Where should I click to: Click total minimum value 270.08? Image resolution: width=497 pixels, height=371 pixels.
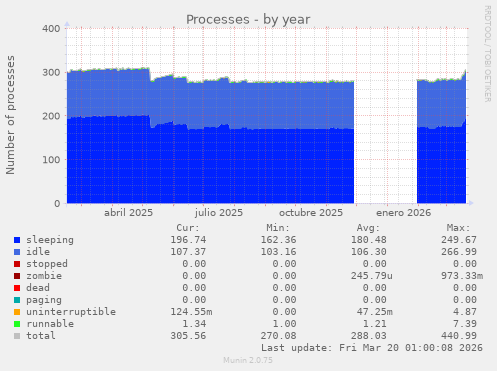point(278,336)
